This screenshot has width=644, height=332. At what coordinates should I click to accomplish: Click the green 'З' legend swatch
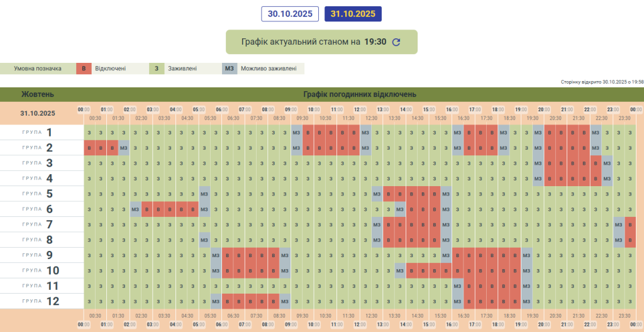click(x=157, y=69)
